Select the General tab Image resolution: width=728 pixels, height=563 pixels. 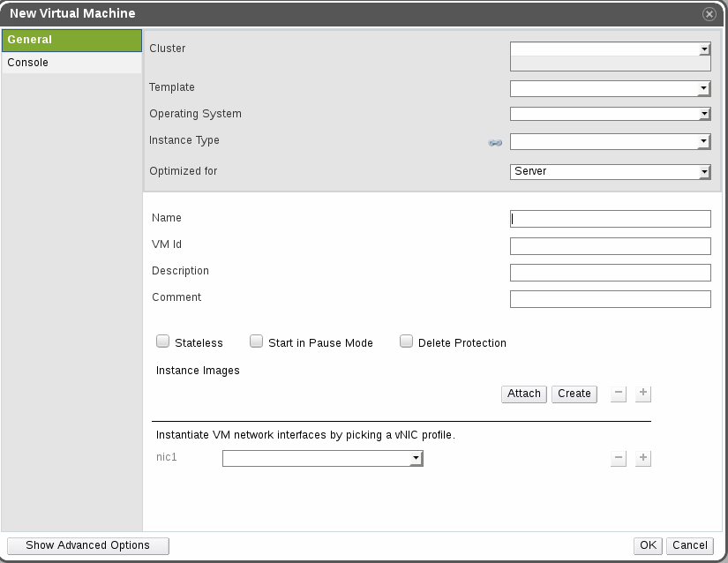pyautogui.click(x=71, y=40)
